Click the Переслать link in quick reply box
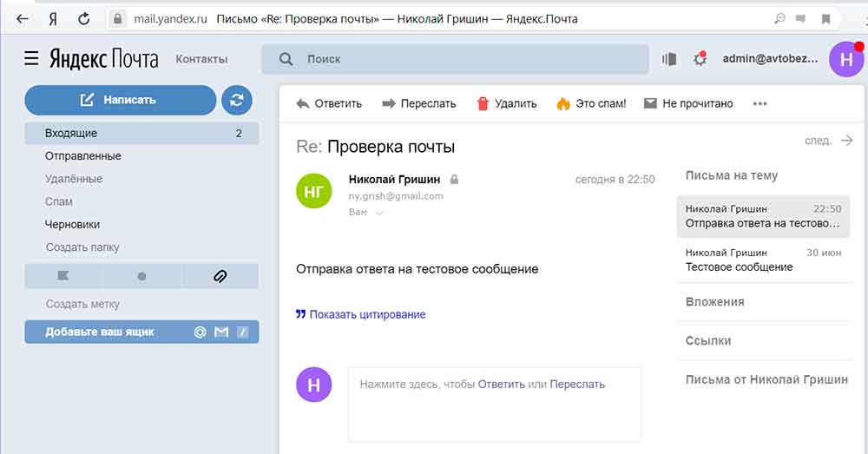 [577, 385]
